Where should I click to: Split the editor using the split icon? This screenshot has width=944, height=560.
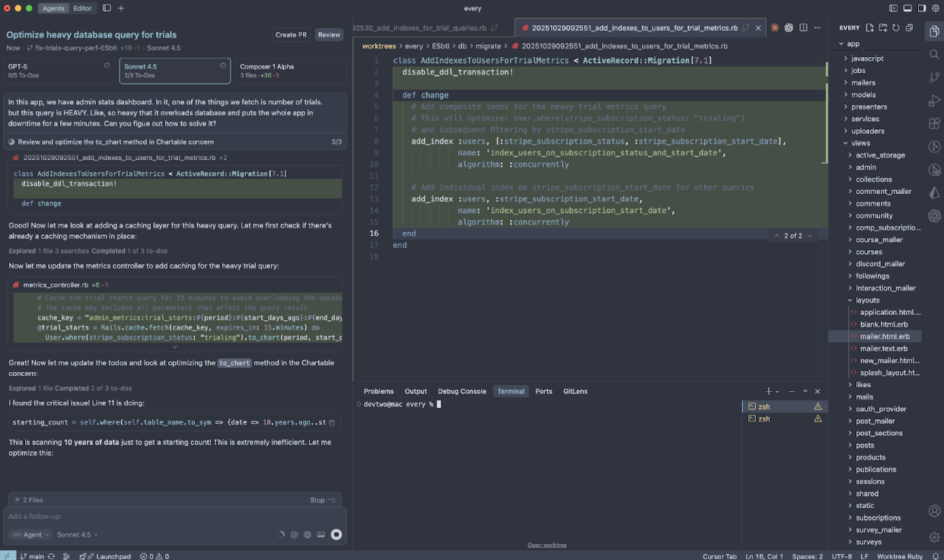[x=802, y=27]
